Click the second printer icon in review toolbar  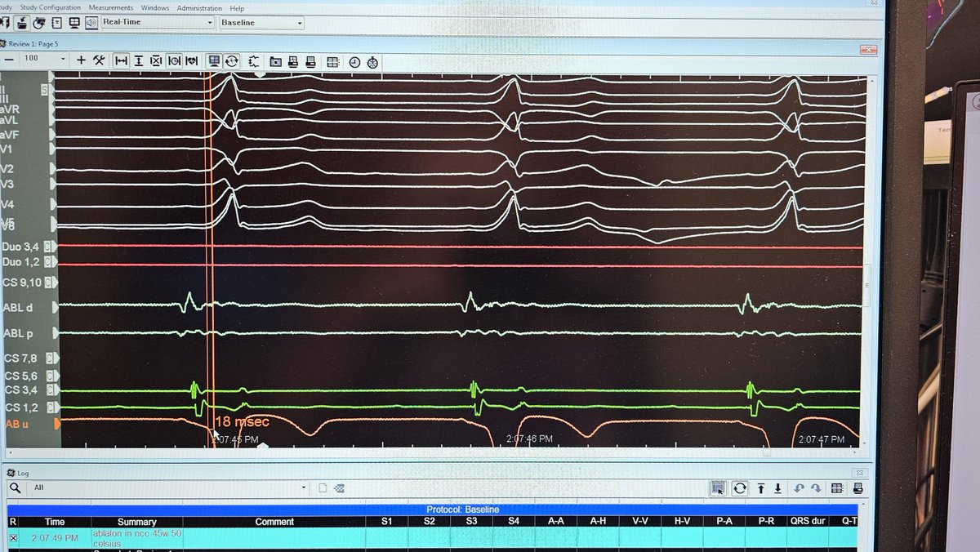coord(311,61)
